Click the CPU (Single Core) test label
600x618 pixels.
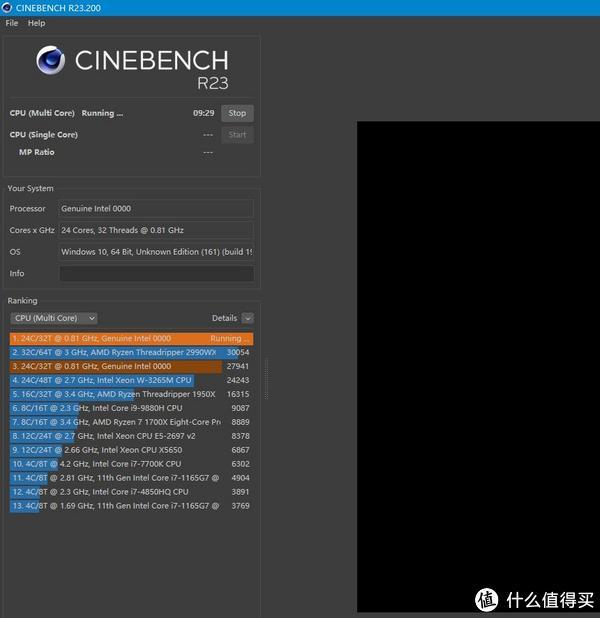click(x=44, y=135)
